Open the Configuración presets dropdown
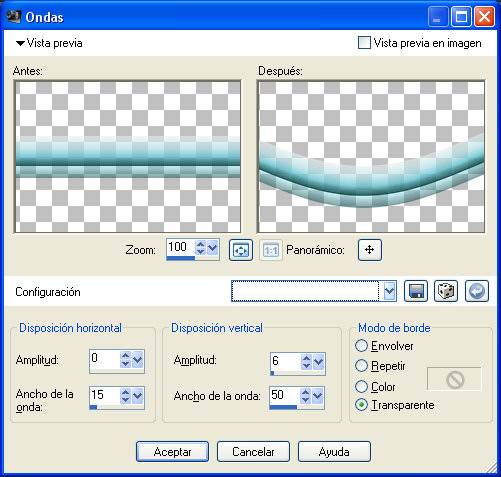Image resolution: width=501 pixels, height=477 pixels. (389, 291)
